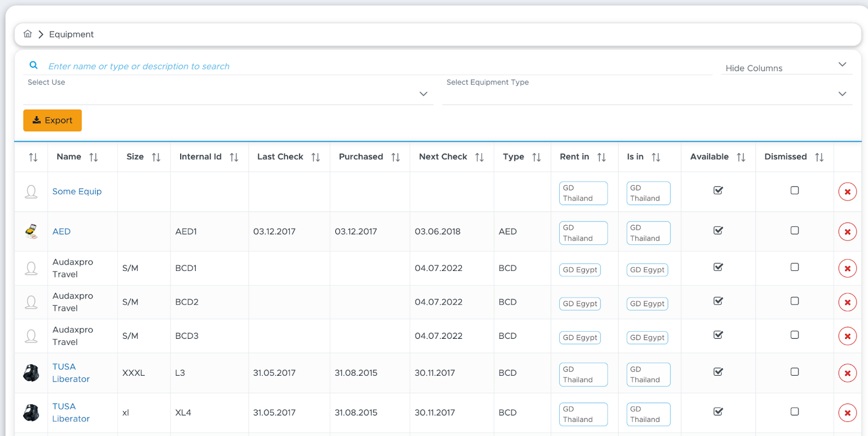Screen dimensions: 868x436
Task: Click the Export button
Action: 53,121
